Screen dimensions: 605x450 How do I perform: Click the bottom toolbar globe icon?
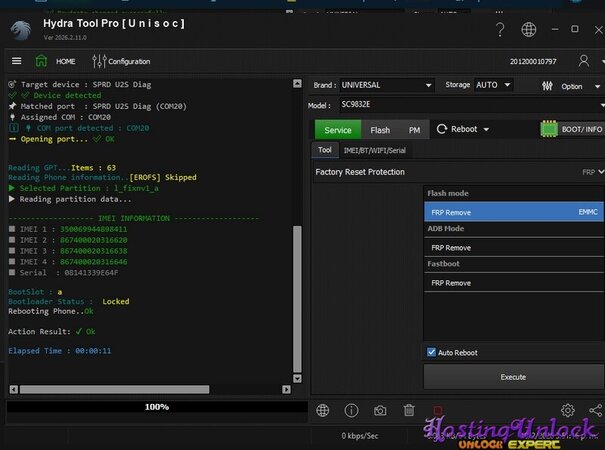(322, 410)
